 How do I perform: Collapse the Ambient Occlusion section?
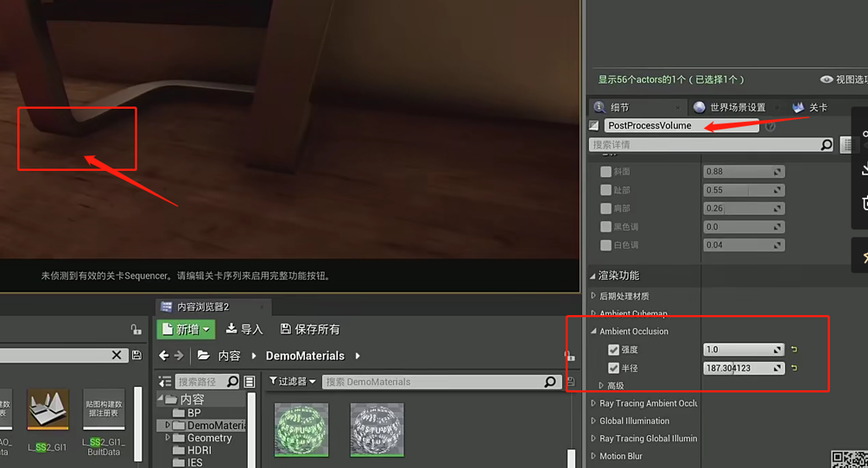593,332
